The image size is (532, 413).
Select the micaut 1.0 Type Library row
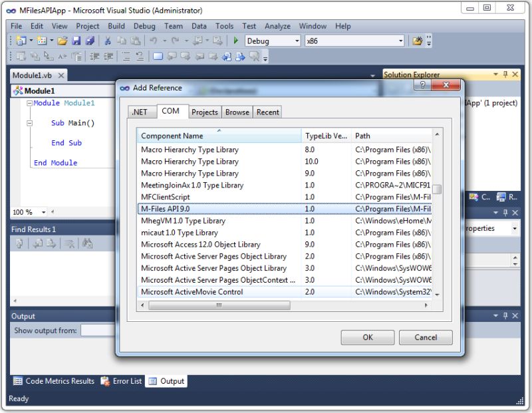285,233
